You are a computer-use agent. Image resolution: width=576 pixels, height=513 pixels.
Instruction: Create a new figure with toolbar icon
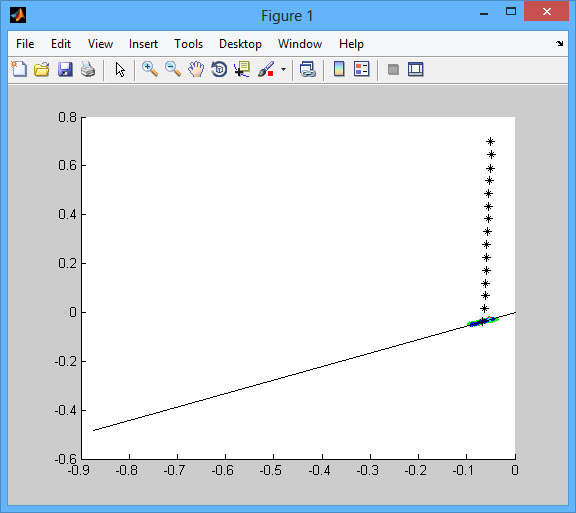tap(19, 69)
